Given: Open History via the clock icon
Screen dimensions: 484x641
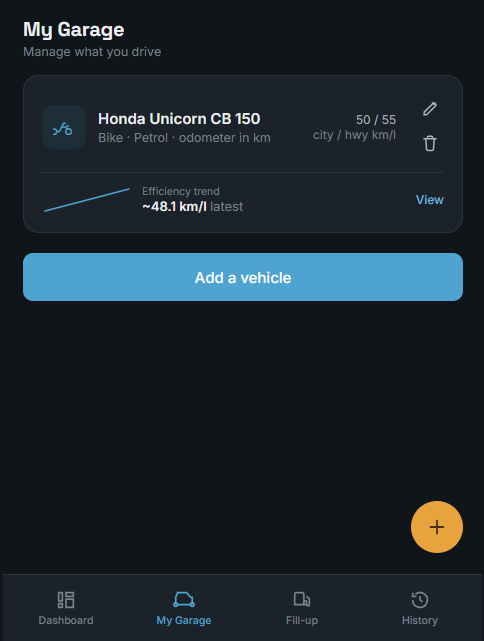Looking at the screenshot, I should (x=420, y=600).
